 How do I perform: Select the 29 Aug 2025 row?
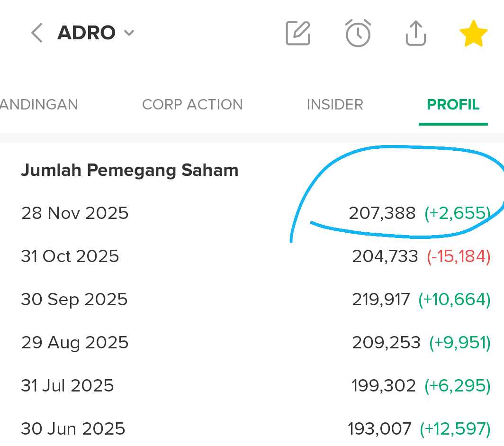[75, 343]
